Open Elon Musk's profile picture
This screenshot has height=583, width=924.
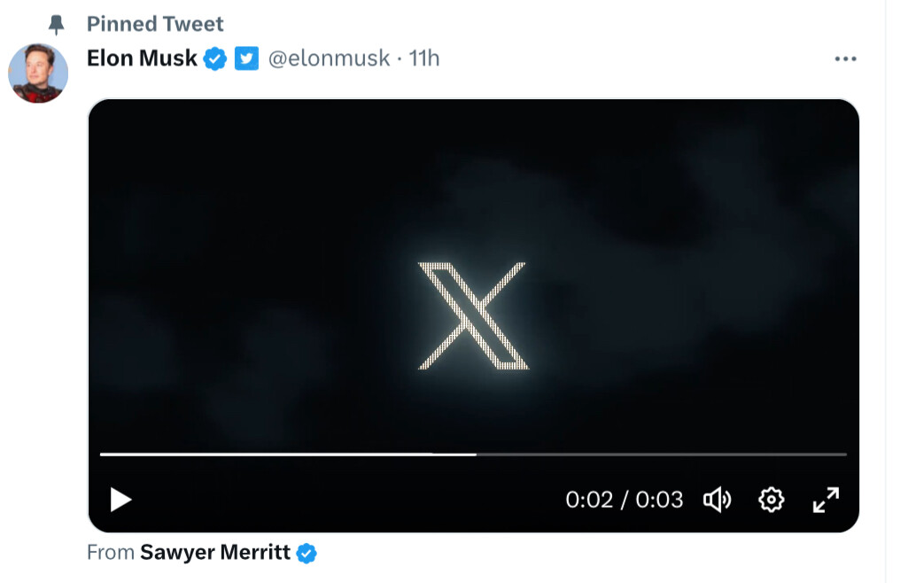pyautogui.click(x=38, y=74)
